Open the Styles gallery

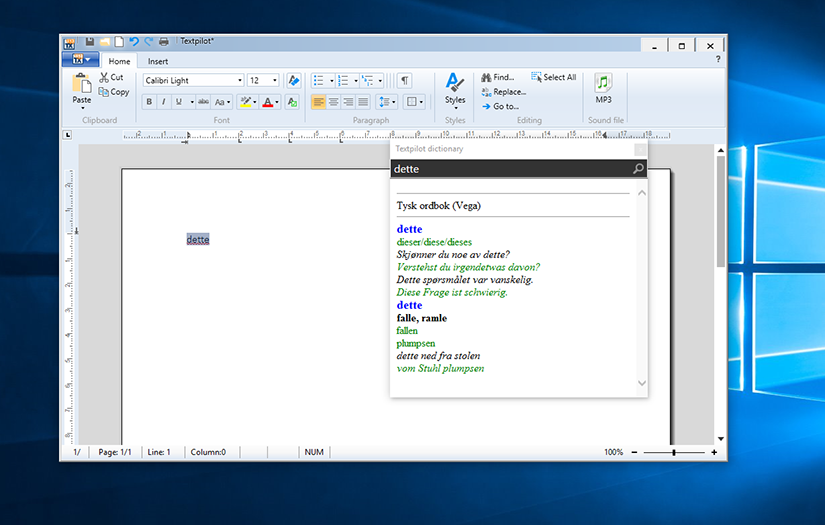click(x=455, y=89)
